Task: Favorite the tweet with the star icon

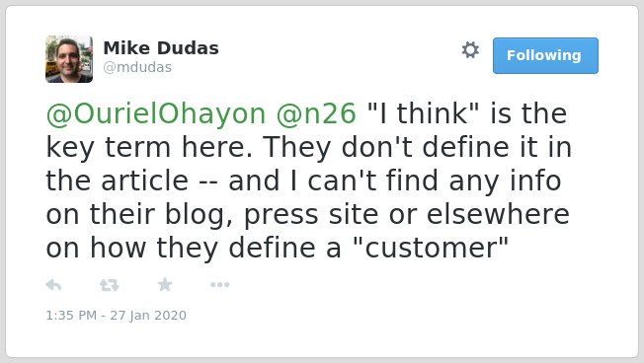Action: [x=165, y=284]
